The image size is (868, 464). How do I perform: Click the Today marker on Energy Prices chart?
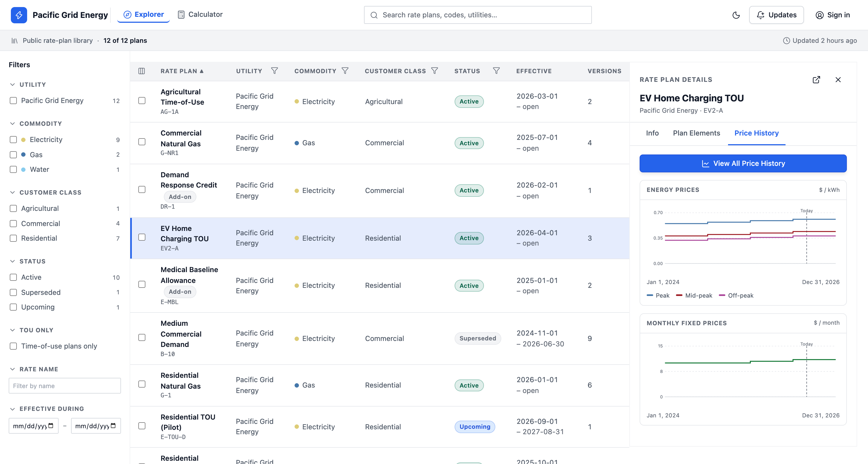coord(806,211)
